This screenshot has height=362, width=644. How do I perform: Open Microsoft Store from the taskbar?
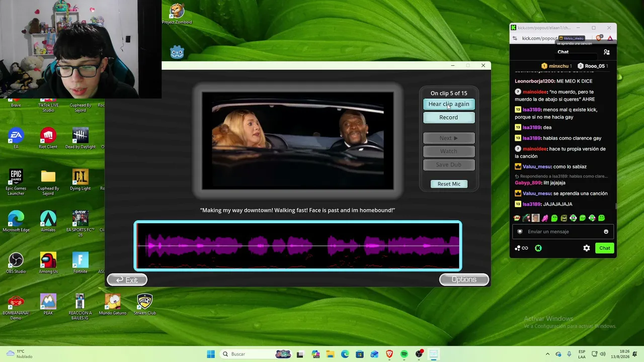pos(360,354)
